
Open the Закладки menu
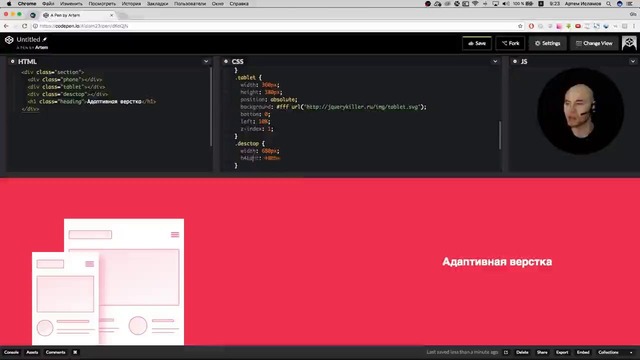[158, 4]
